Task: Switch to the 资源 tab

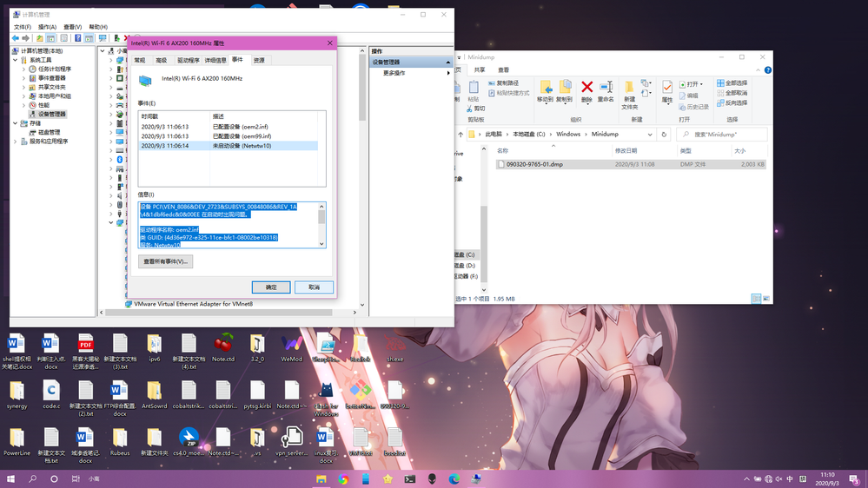Action: pyautogui.click(x=259, y=60)
